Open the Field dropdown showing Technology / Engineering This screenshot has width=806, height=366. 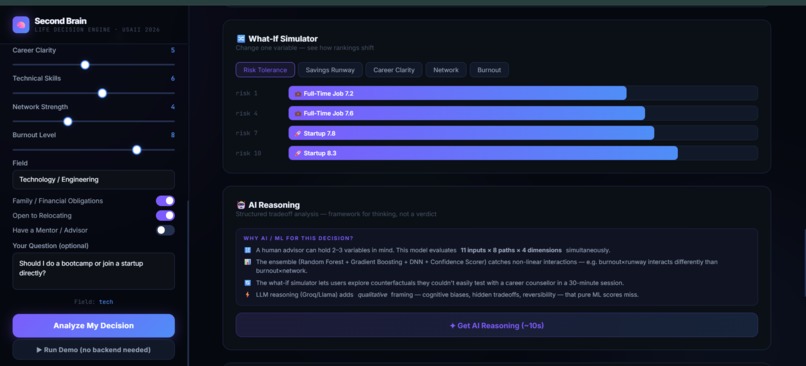tap(94, 179)
